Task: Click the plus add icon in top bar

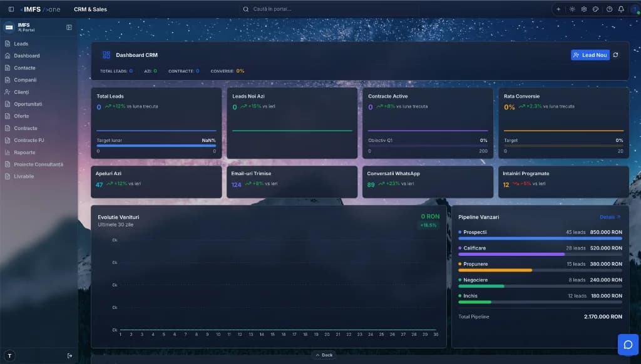Action: (558, 9)
